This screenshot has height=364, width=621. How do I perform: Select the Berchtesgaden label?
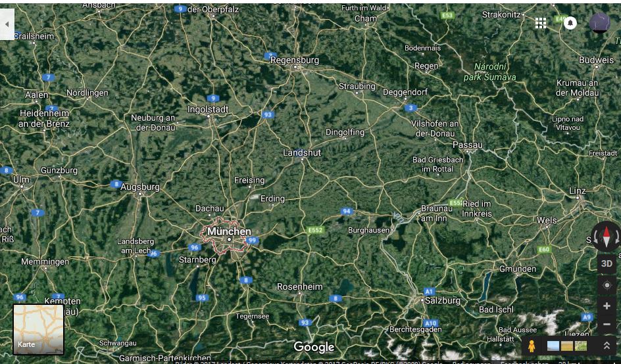click(x=416, y=330)
